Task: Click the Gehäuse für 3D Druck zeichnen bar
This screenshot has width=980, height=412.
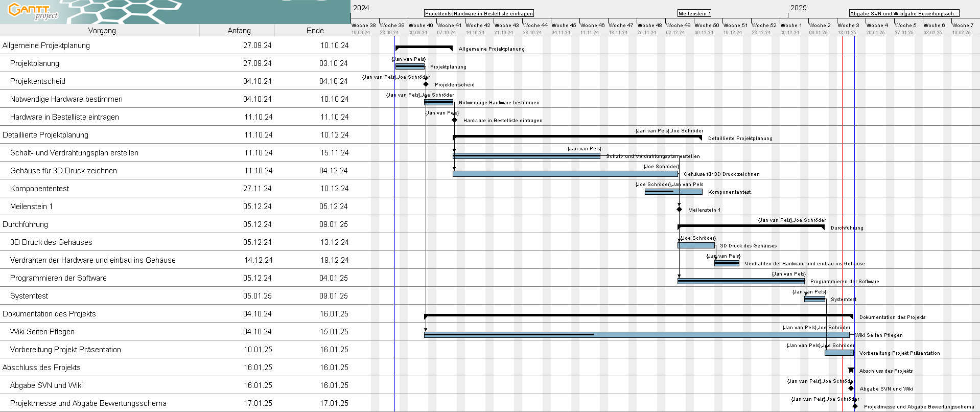Action: coord(565,174)
